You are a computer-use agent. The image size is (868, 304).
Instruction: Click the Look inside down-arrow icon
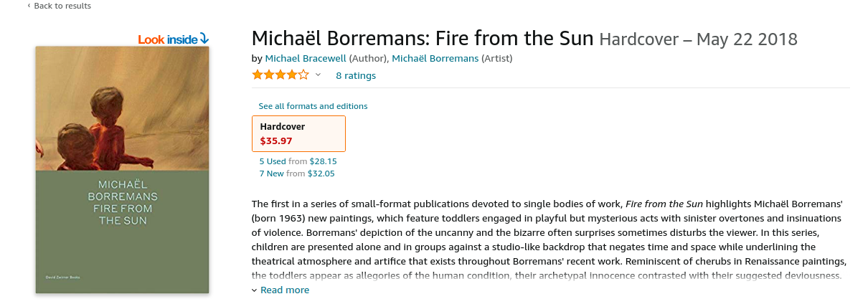[x=204, y=39]
